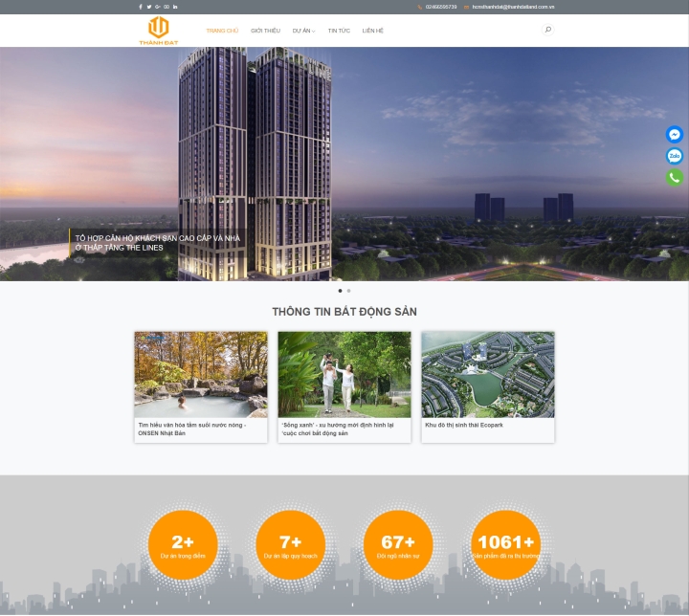Open the Flickr social icon
This screenshot has width=689, height=616.
pyautogui.click(x=167, y=7)
